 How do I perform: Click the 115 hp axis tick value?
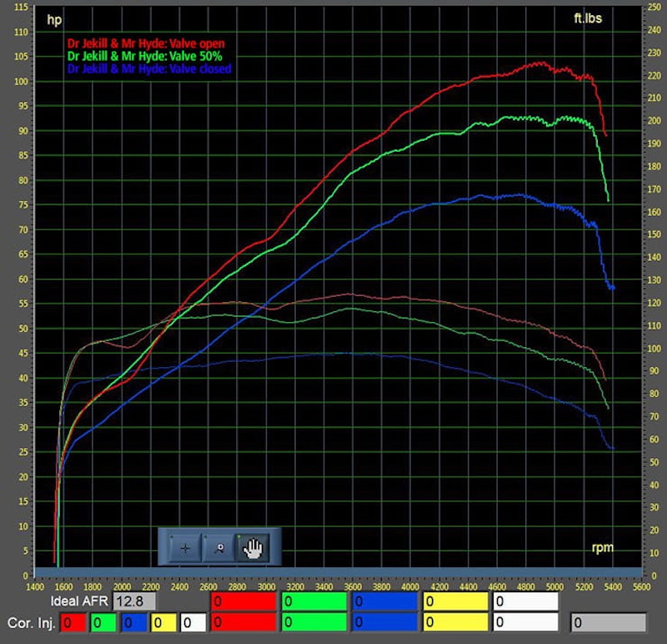[x=21, y=7]
